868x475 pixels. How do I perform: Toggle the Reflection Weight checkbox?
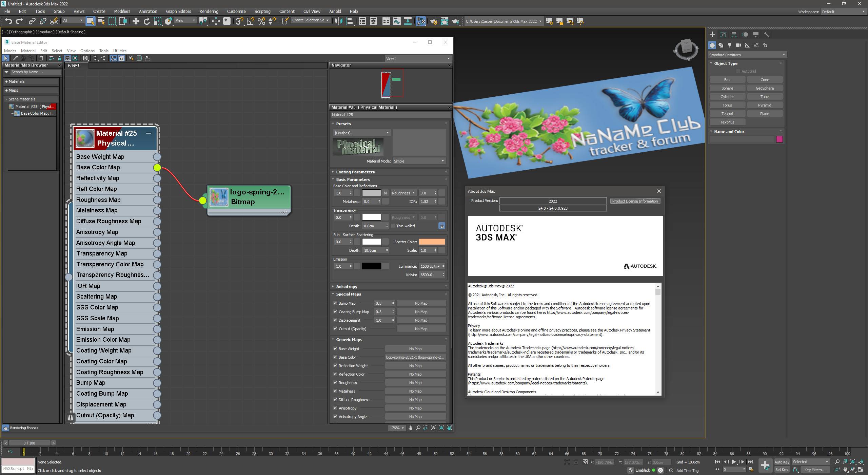(x=335, y=365)
